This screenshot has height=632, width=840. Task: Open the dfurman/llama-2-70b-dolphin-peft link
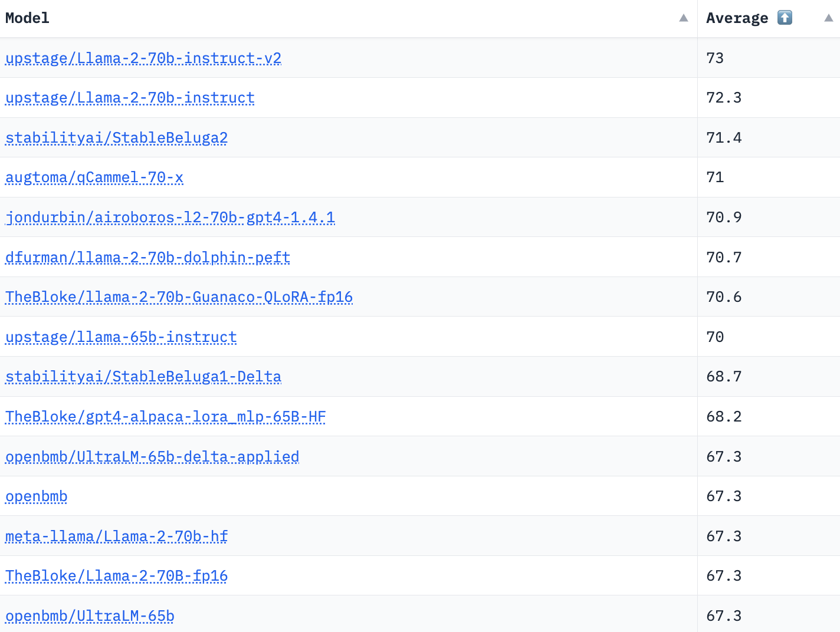click(x=147, y=257)
